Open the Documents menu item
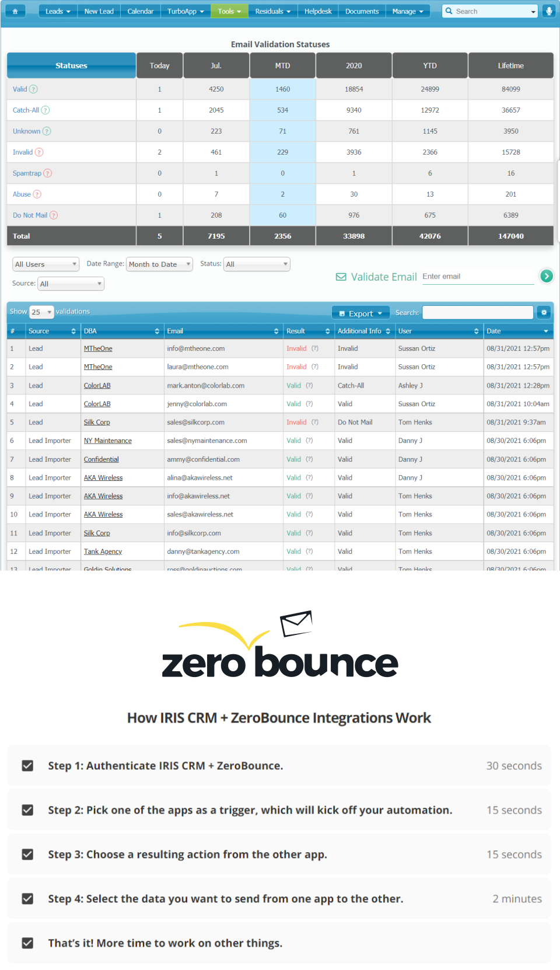The height and width of the screenshot is (970, 560). (362, 11)
